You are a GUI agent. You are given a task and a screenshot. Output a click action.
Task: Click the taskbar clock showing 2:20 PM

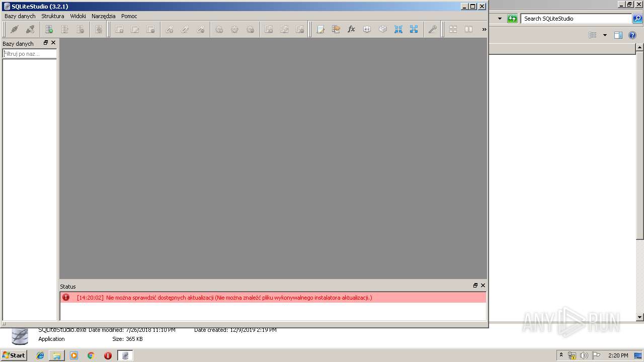618,355
